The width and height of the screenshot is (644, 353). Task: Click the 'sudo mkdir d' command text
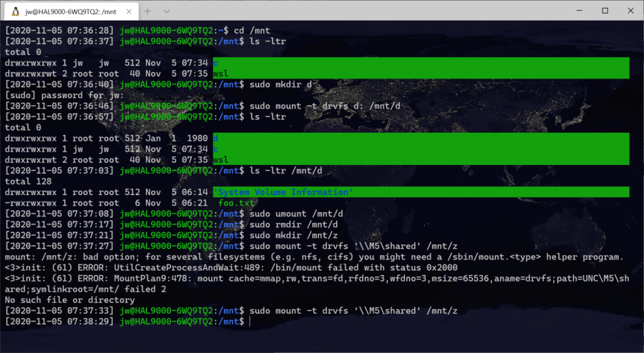coord(280,84)
